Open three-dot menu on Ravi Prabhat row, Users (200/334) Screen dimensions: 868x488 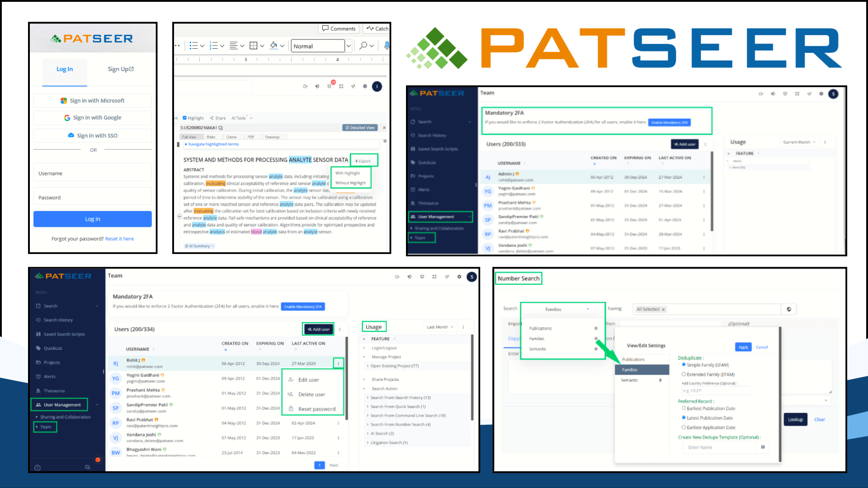(338, 423)
